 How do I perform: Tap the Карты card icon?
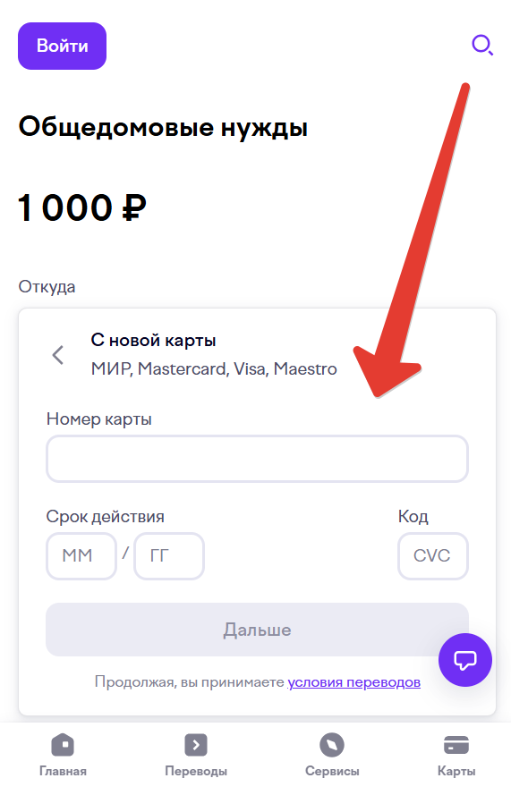(x=456, y=745)
